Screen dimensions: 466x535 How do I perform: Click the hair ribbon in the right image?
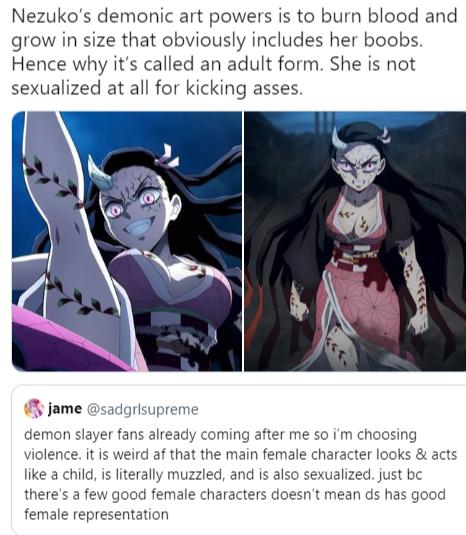[x=384, y=134]
